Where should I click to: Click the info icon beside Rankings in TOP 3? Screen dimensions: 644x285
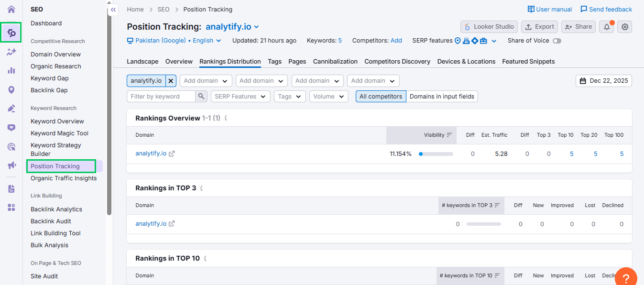(x=201, y=188)
